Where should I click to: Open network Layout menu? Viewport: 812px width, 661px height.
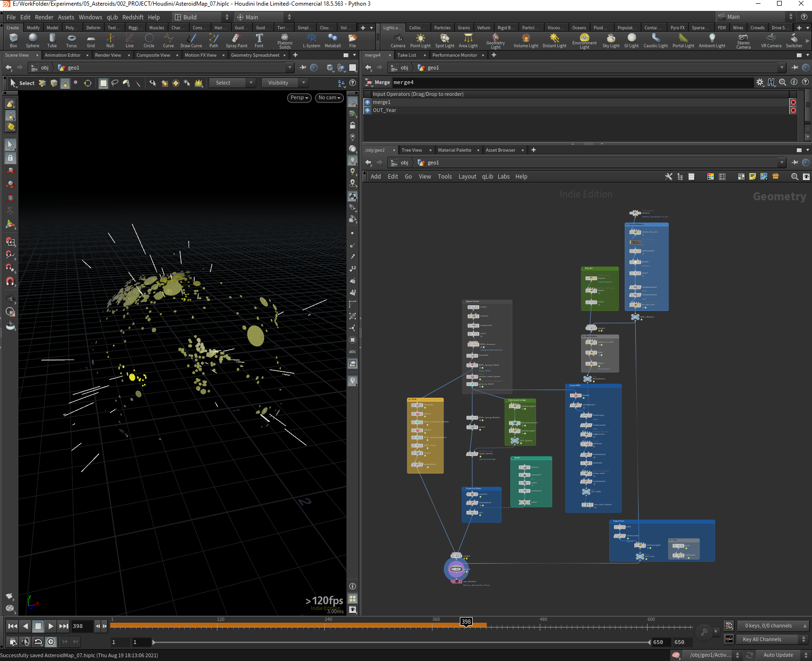click(x=467, y=177)
